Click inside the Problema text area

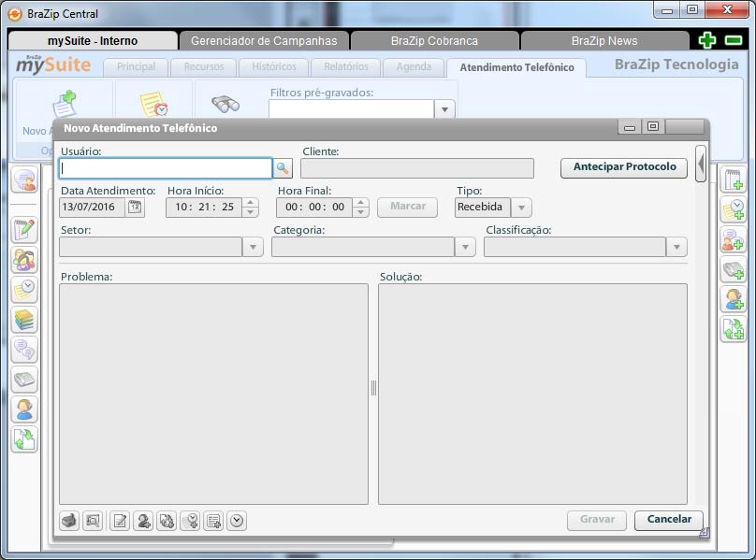point(213,394)
